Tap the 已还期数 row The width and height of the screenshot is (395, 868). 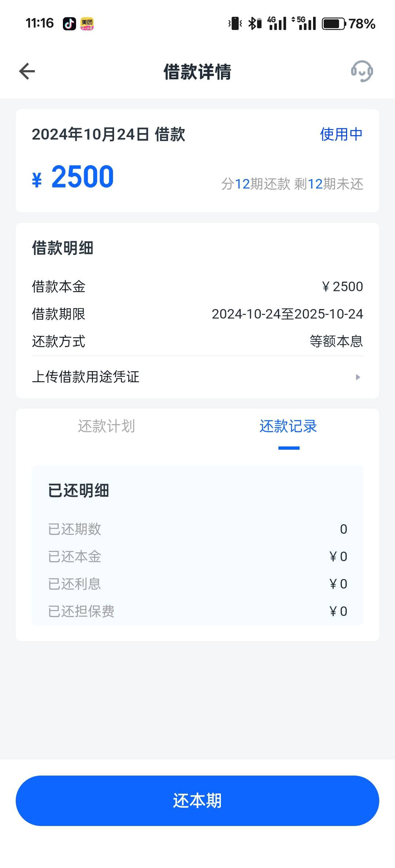click(x=197, y=529)
